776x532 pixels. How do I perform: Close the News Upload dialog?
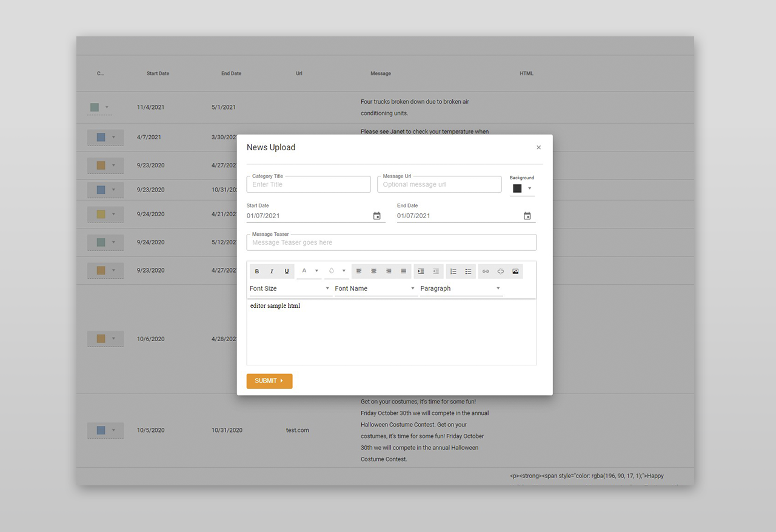pos(538,147)
